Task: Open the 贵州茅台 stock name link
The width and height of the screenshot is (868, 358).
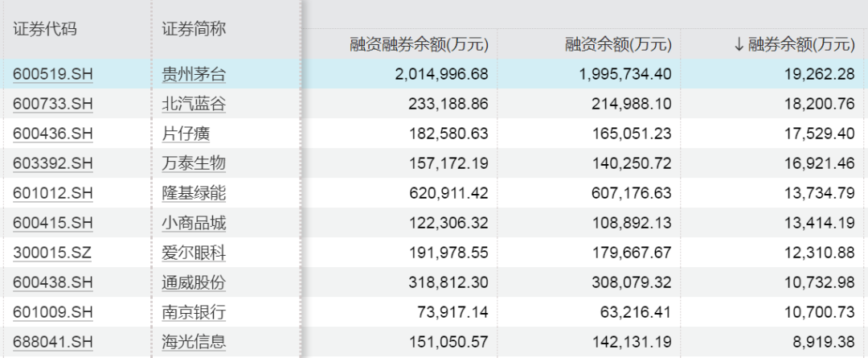Action: tap(194, 75)
